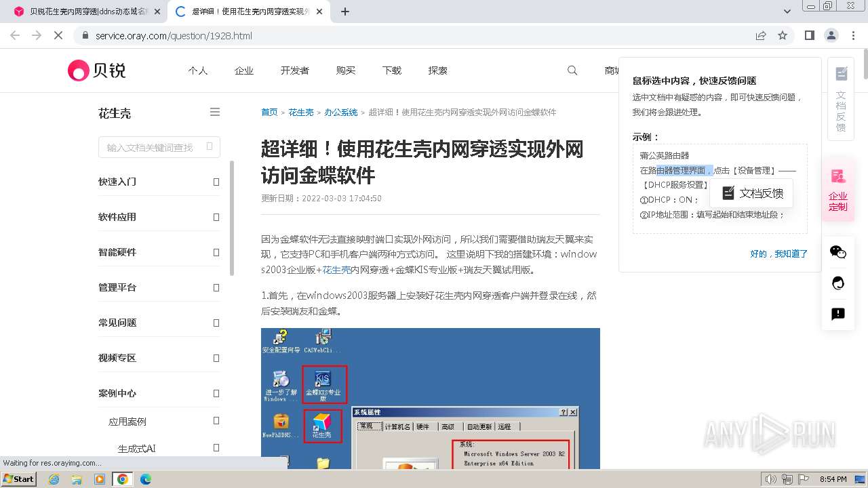This screenshot has width=868, height=488.
Task: Launch Internet Explorer from the taskbar
Action: pos(54,479)
